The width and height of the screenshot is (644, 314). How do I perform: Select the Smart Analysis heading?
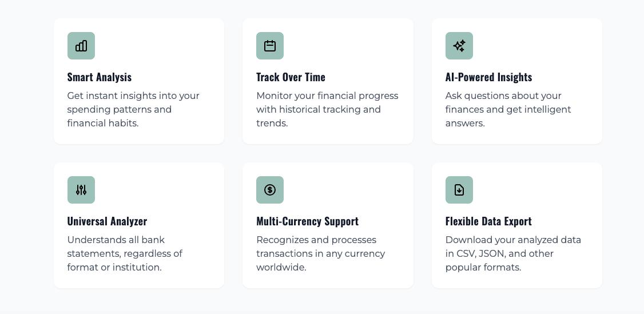(100, 77)
